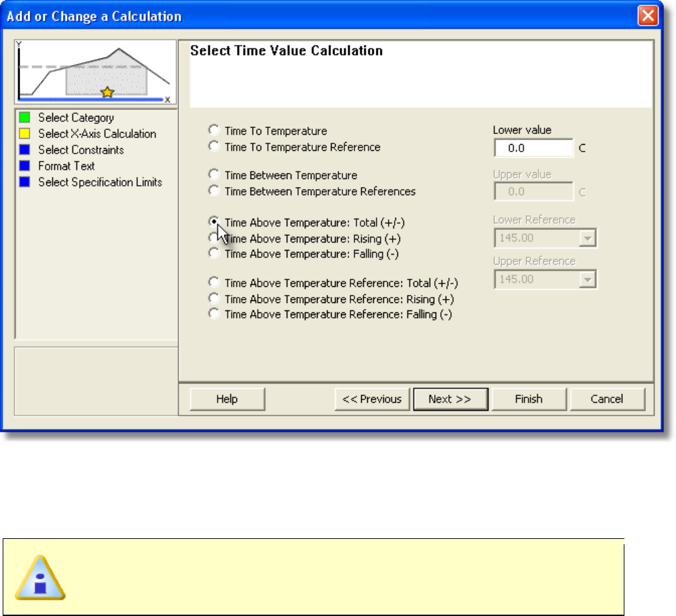Image resolution: width=676 pixels, height=616 pixels.
Task: Click the information triangle icon in note box
Action: 40,578
